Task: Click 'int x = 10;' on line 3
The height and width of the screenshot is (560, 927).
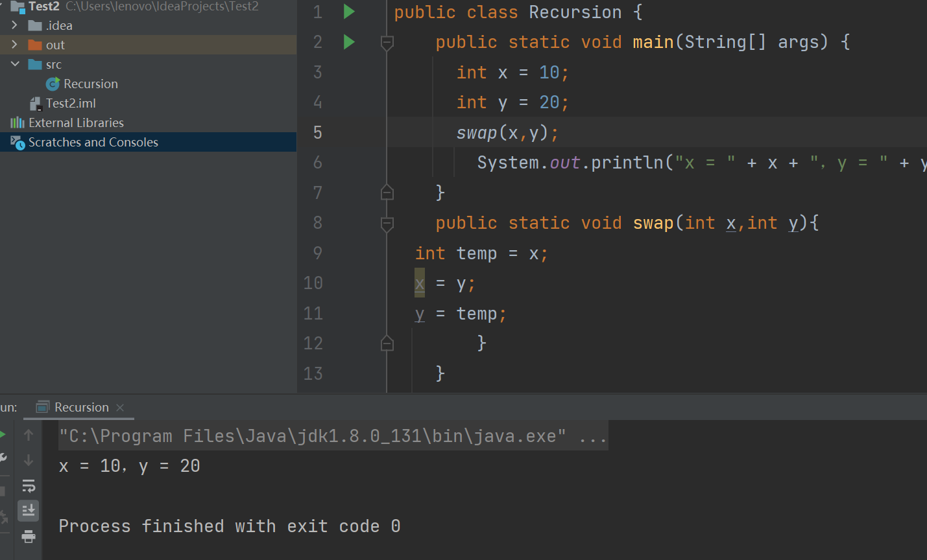Action: (512, 73)
